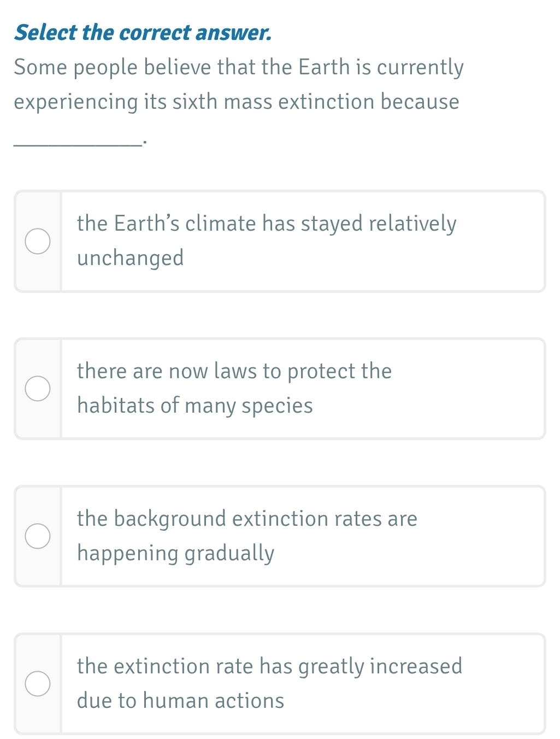
Task: Click the question line "experiencing its sixth mass extinction because"
Action: coord(236,102)
